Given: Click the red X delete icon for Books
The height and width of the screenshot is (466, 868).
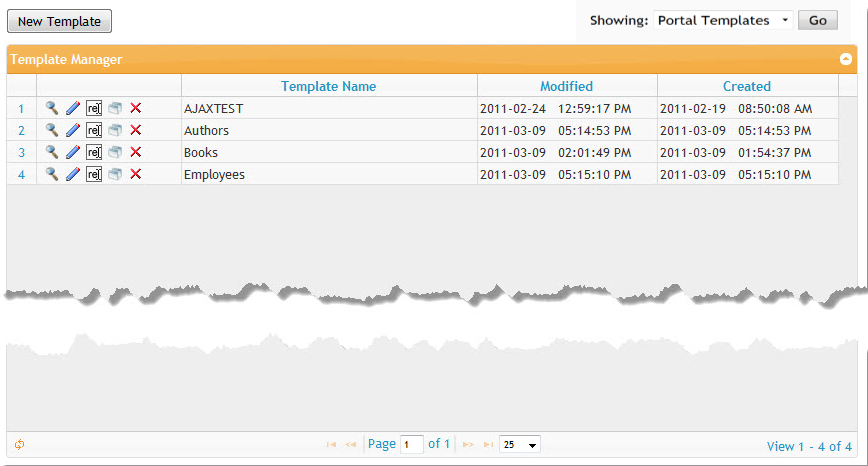Looking at the screenshot, I should (136, 152).
